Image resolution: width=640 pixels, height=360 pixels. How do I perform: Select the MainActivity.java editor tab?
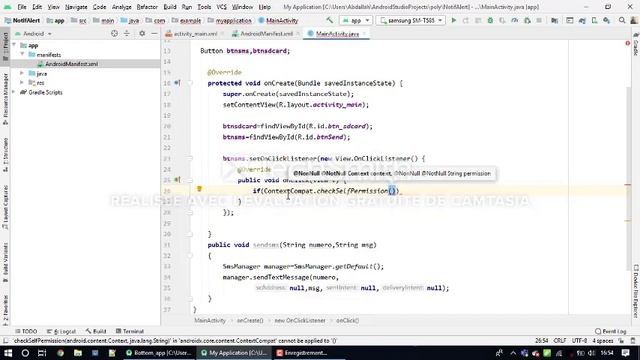click(x=337, y=34)
